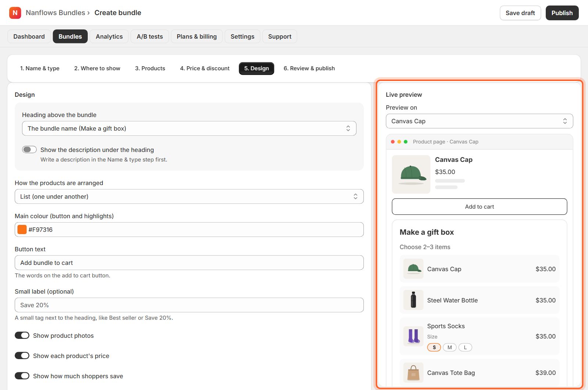Click the Sports Socks thumbnail

click(413, 336)
